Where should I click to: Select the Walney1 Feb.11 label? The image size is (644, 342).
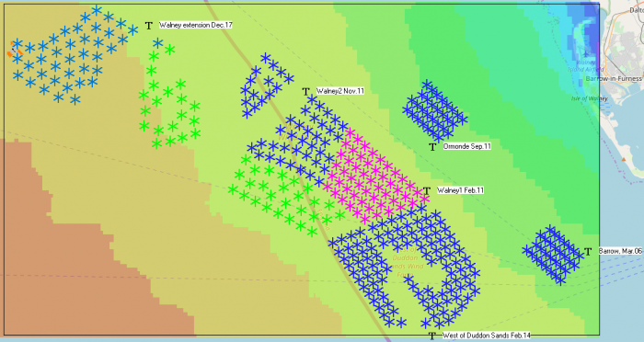(460, 190)
